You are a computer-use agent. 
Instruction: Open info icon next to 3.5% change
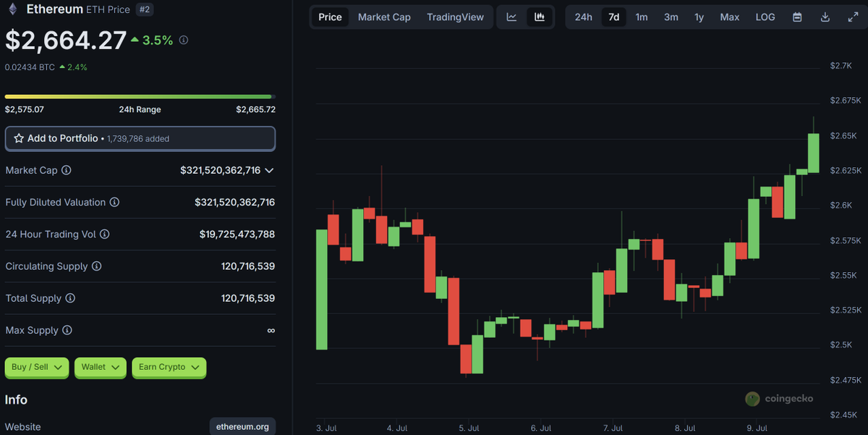coord(184,41)
